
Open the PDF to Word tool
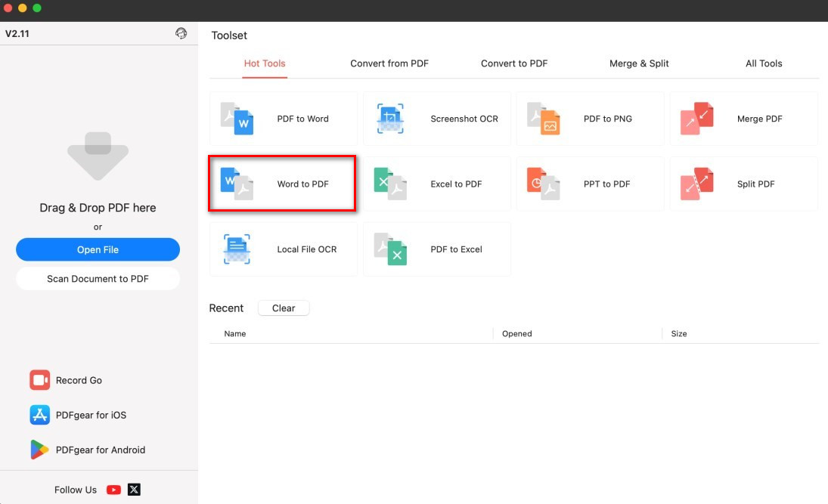(284, 119)
